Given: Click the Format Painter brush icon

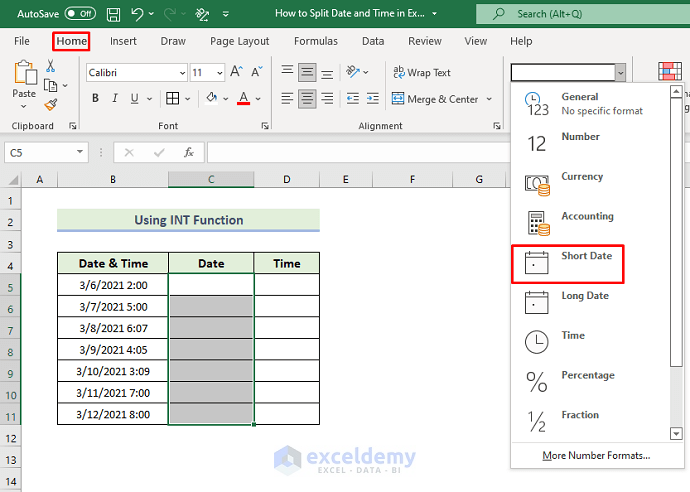Looking at the screenshot, I should click(51, 106).
